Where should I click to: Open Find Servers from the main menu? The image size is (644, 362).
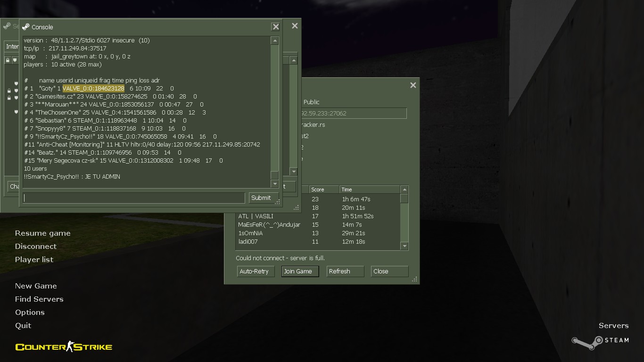pyautogui.click(x=39, y=299)
